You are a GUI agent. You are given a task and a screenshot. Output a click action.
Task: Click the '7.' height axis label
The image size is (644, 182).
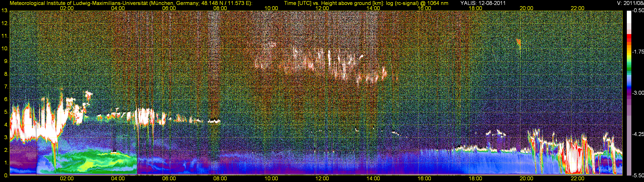6,87
